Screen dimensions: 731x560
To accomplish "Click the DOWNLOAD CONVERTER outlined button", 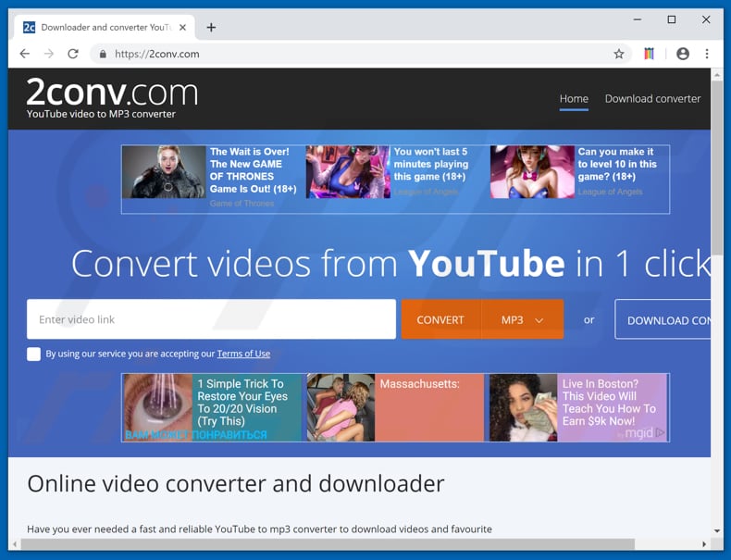I will [663, 319].
